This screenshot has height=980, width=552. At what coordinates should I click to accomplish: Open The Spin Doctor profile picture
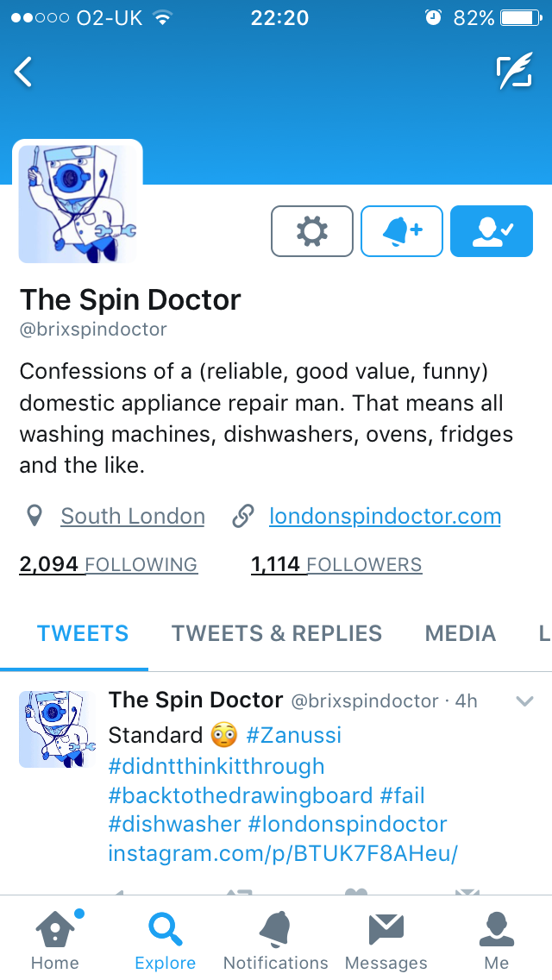tap(78, 203)
